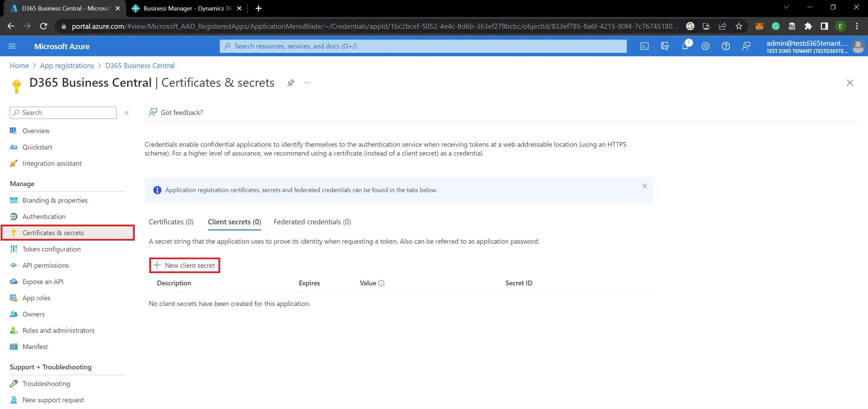Click New client secret
This screenshot has height=409, width=868.
click(x=185, y=265)
